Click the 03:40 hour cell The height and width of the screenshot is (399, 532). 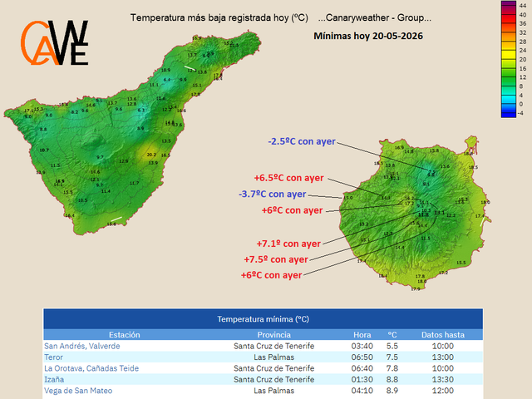click(x=362, y=346)
